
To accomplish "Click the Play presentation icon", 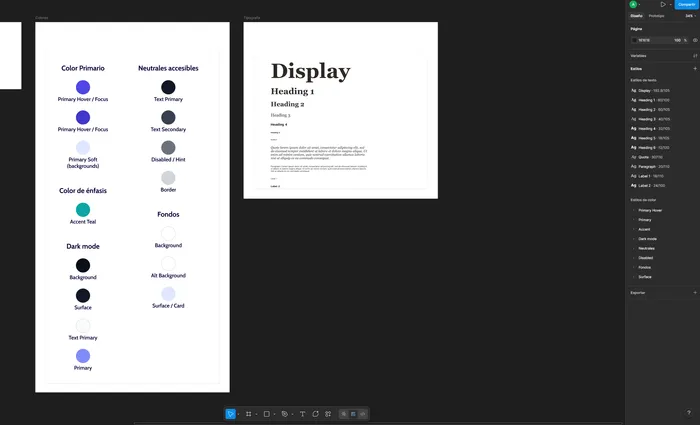I will tap(662, 4).
